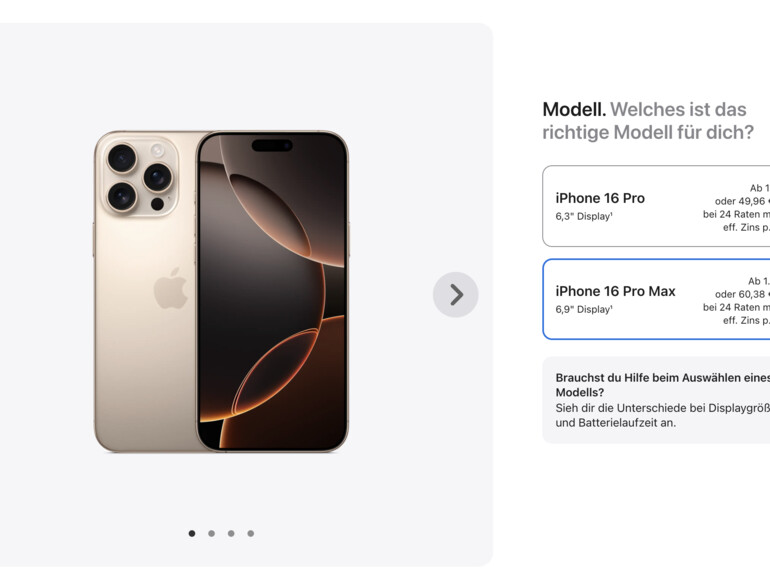Image resolution: width=770 pixels, height=578 pixels.
Task: Click the "bei 24 Raten" text in Pro card
Action: tap(731, 214)
